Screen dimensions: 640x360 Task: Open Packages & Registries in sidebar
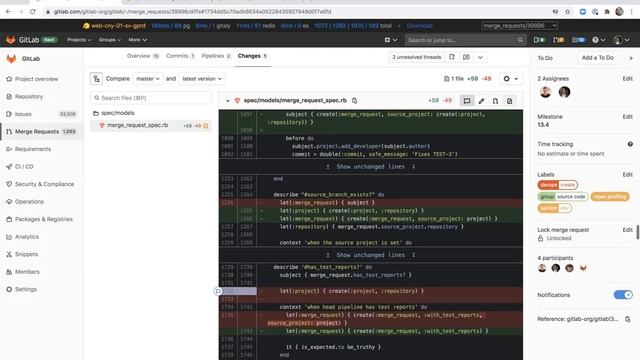click(x=44, y=219)
